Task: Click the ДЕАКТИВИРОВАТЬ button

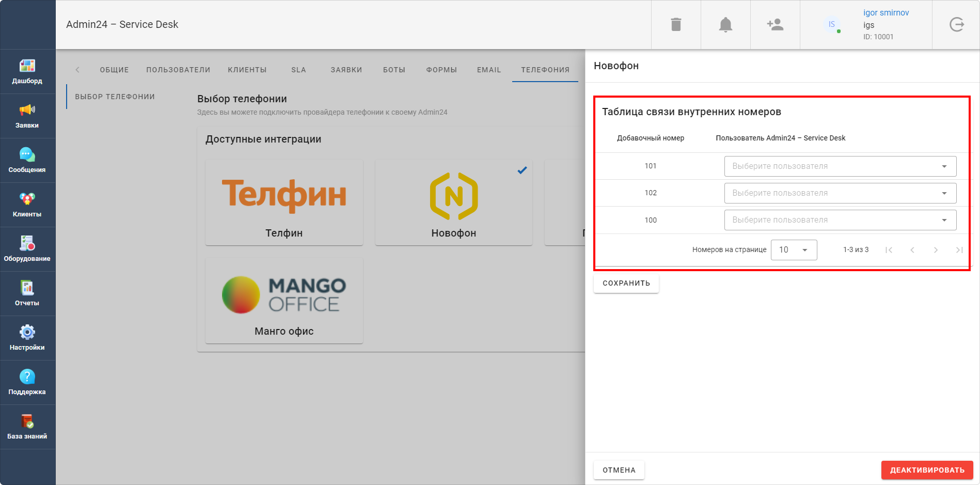Action: tap(927, 470)
